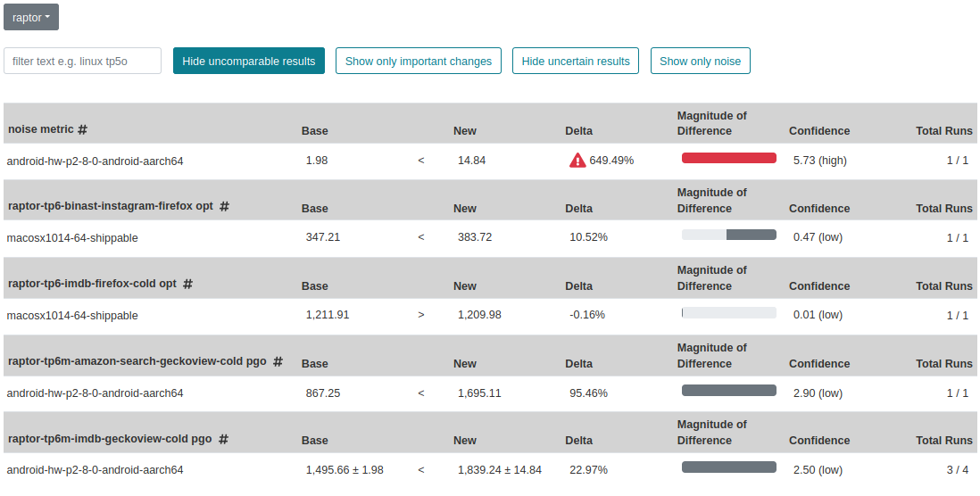This screenshot has width=980, height=496.
Task: Click the raptor-tp6m-imdb-geckoview-cold pgo title
Action: click(x=110, y=439)
